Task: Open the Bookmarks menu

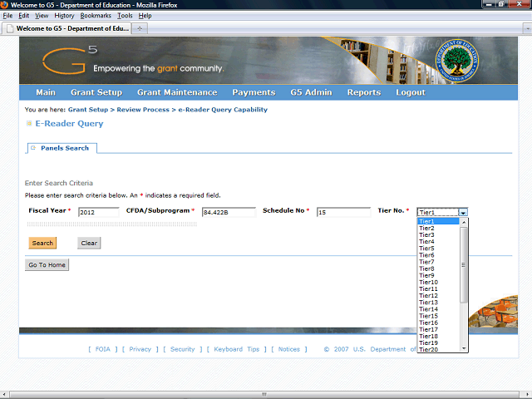Action: tap(96, 16)
